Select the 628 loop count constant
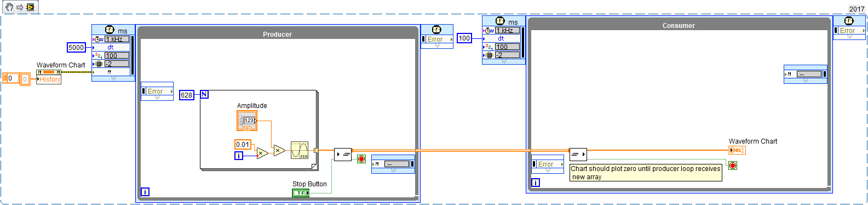The height and width of the screenshot is (205, 868). (186, 95)
